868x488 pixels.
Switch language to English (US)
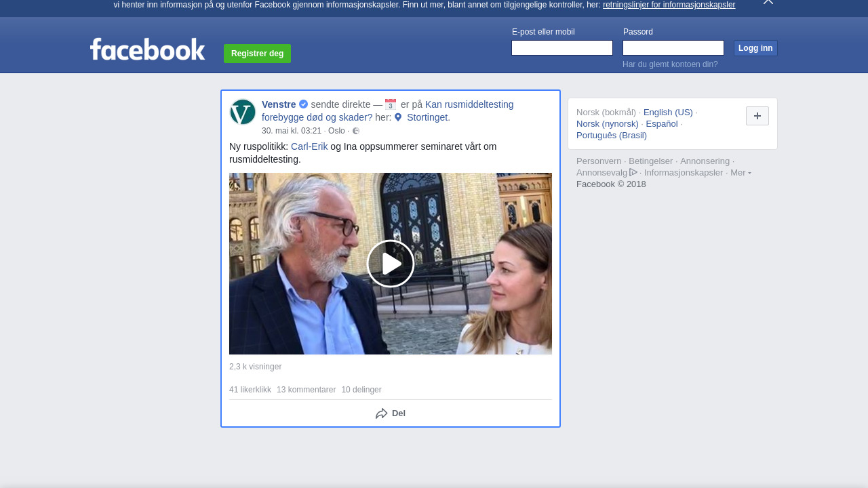(x=668, y=113)
